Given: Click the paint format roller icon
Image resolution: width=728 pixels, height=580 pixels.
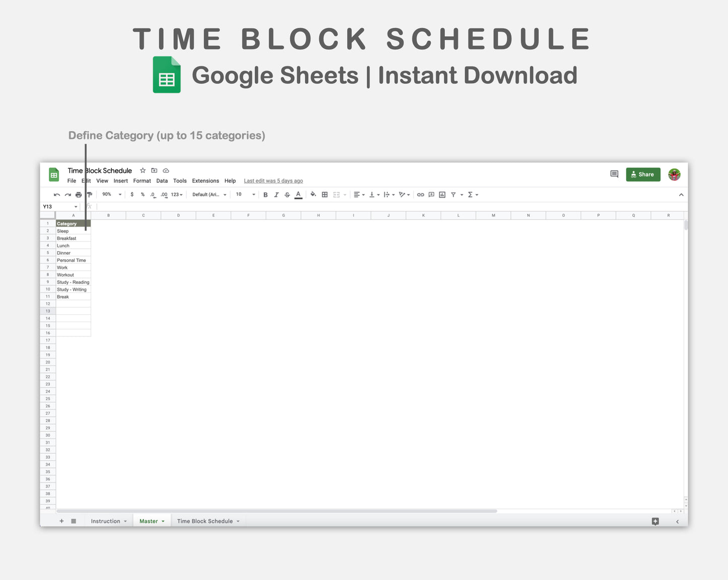Looking at the screenshot, I should 90,195.
